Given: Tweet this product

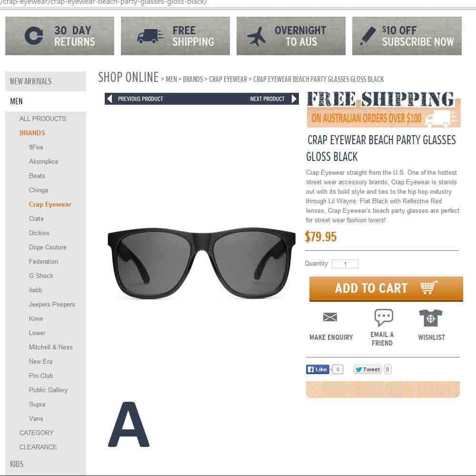Looking at the screenshot, I should 367,369.
